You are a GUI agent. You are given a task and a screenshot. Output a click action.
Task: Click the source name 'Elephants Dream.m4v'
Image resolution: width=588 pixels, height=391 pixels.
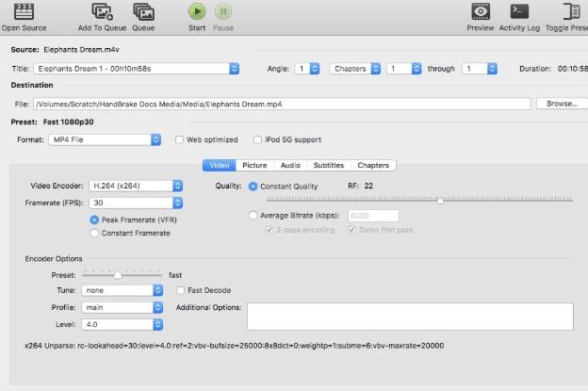(81, 50)
